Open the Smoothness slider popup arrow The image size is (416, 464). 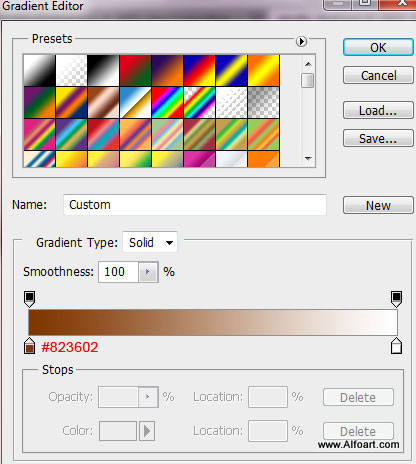pyautogui.click(x=148, y=272)
